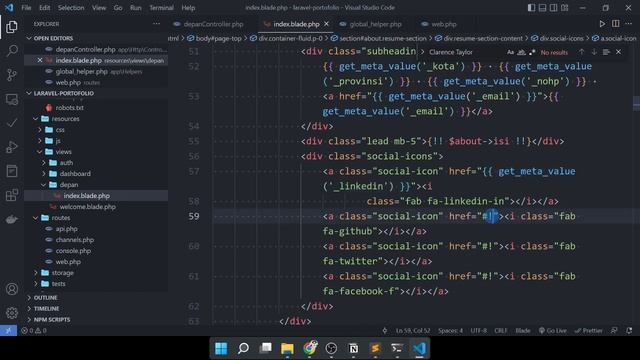Open notifications bell in status bar
Screen dimensions: 640x360
(629, 331)
